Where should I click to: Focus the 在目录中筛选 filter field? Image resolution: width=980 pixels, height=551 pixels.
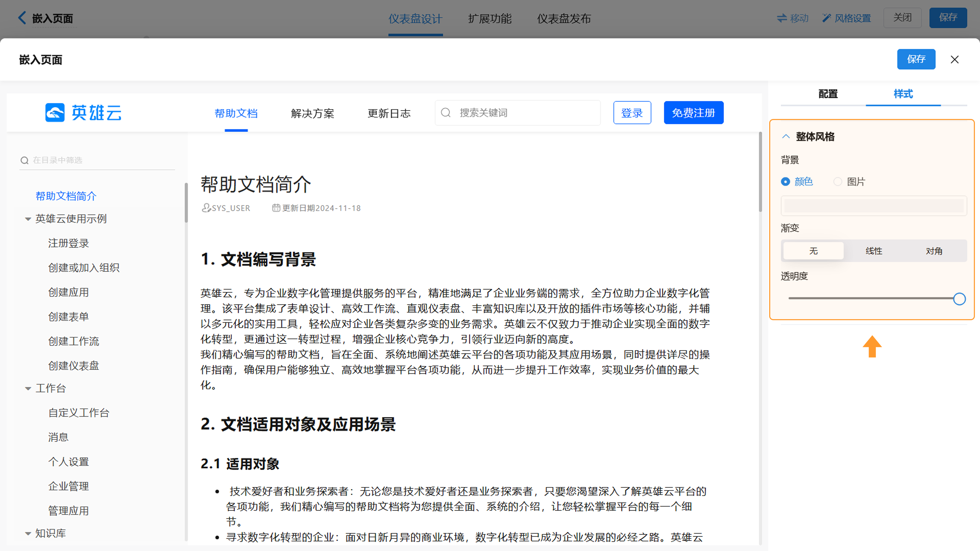(97, 160)
